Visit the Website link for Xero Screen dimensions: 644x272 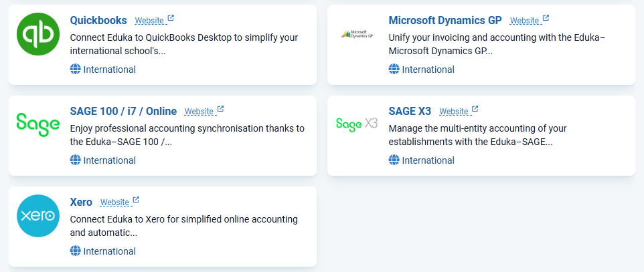click(115, 202)
